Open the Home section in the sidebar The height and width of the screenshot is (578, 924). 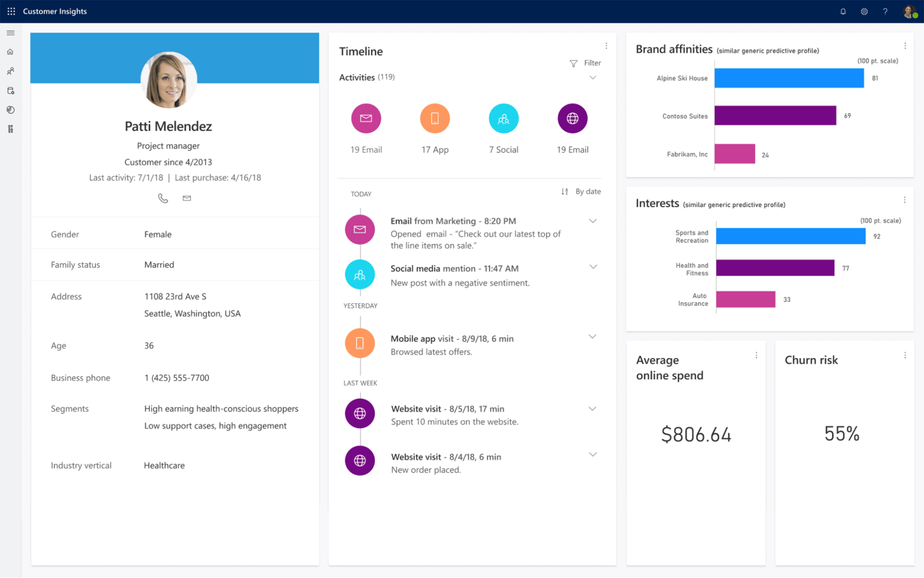coord(10,51)
